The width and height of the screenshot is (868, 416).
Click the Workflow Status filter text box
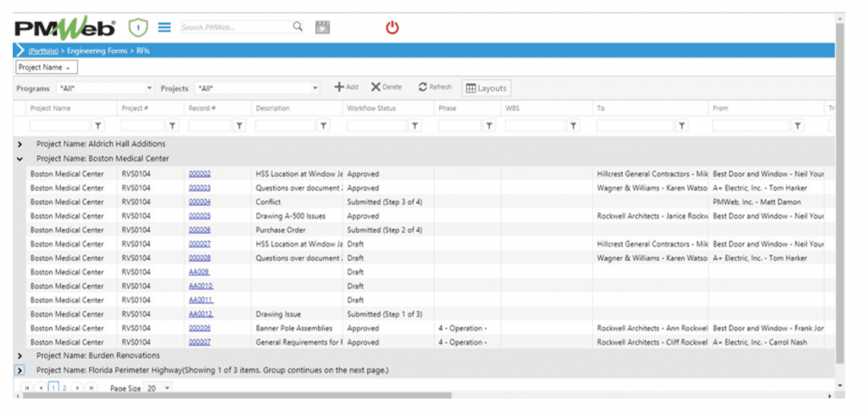376,126
